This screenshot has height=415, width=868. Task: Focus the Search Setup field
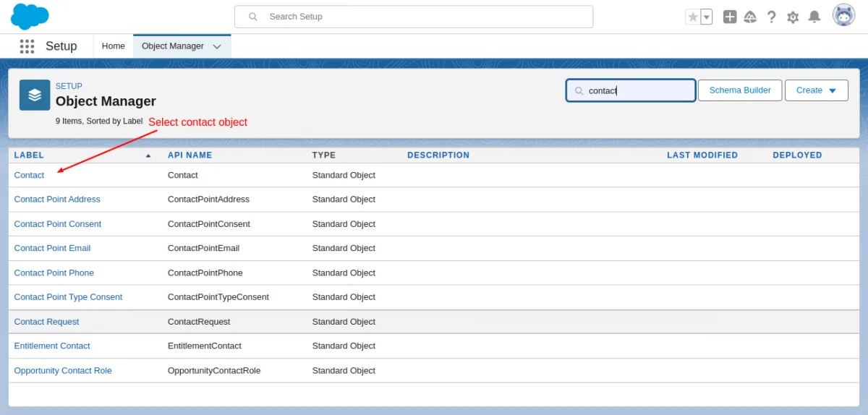pyautogui.click(x=414, y=17)
